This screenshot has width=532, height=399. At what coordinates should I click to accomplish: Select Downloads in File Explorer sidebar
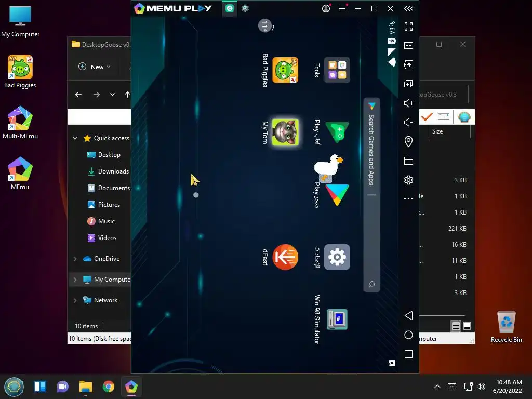click(108, 171)
